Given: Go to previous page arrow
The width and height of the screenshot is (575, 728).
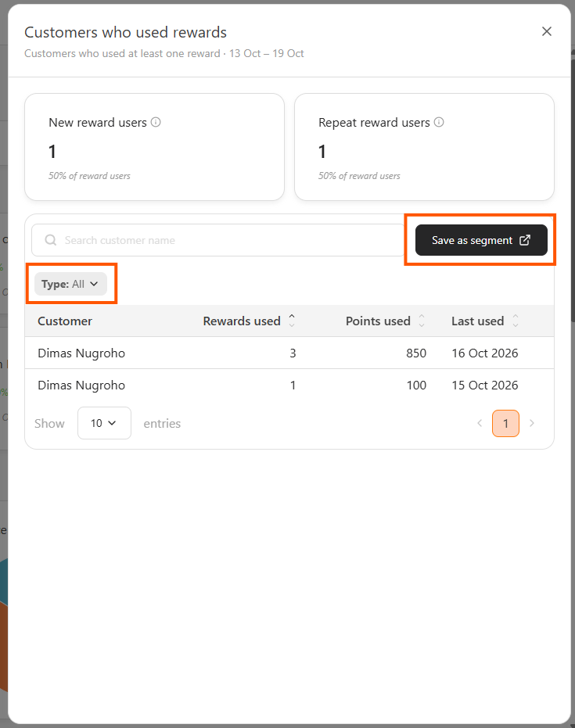Looking at the screenshot, I should click(480, 423).
